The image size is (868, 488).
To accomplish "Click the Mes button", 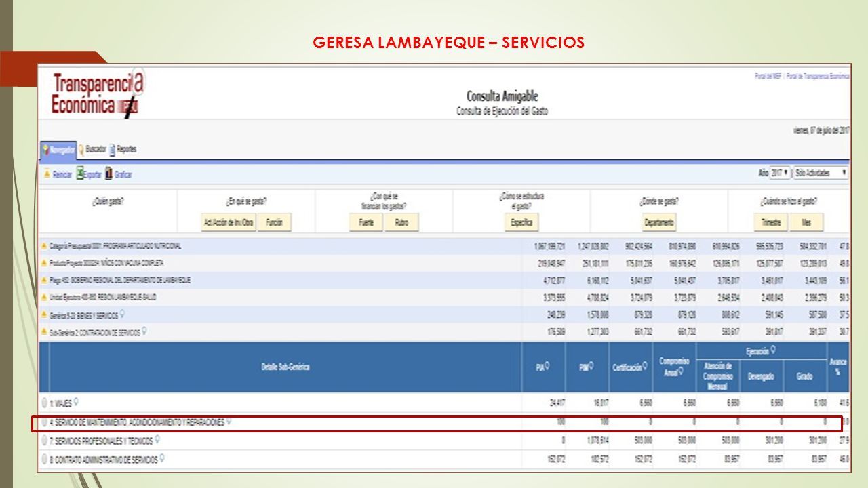I will point(806,222).
